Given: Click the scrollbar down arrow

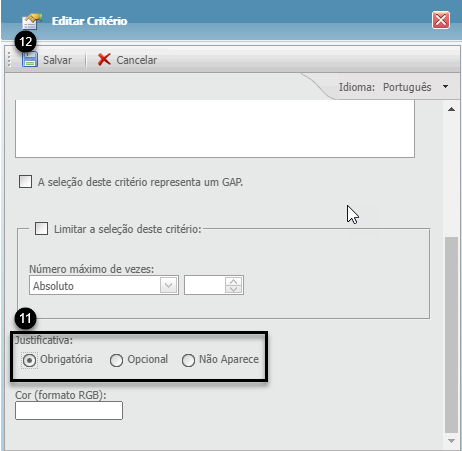Looking at the screenshot, I should 451,441.
